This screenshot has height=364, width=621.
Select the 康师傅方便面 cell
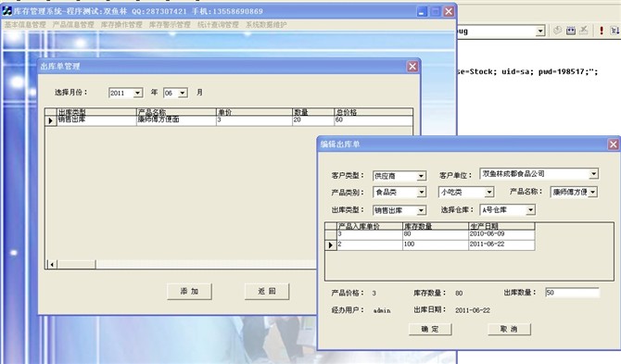pos(176,120)
